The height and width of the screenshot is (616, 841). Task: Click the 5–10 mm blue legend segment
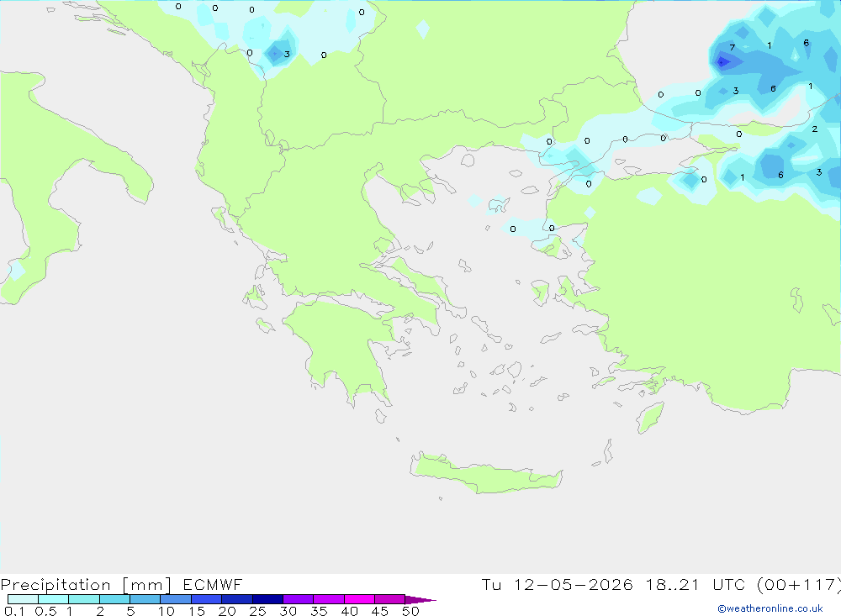(x=145, y=599)
